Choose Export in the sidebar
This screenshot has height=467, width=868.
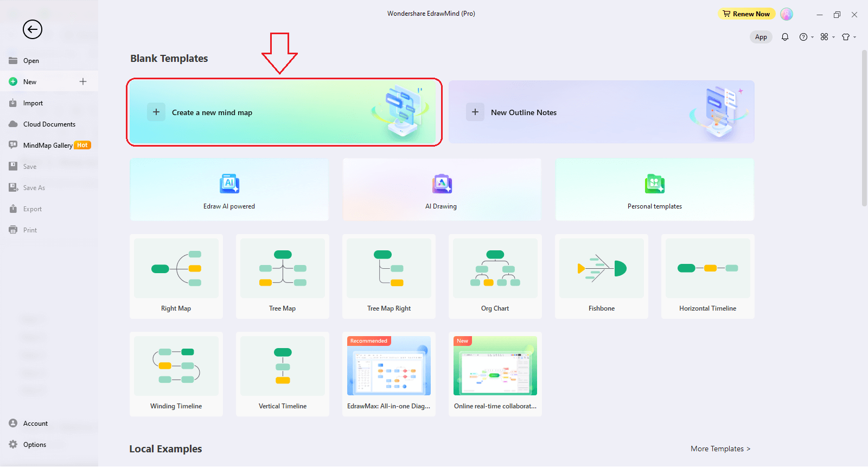(49, 209)
